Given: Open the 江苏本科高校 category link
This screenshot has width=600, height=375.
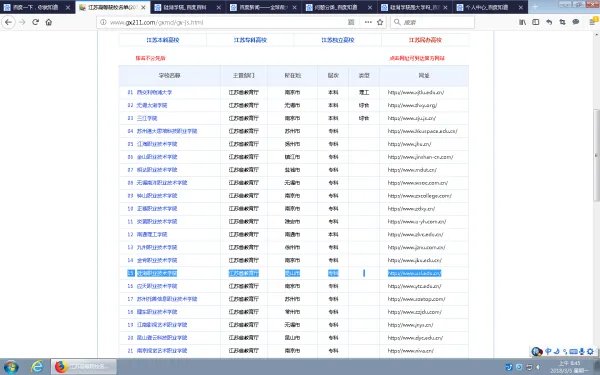Looking at the screenshot, I should [x=163, y=40].
